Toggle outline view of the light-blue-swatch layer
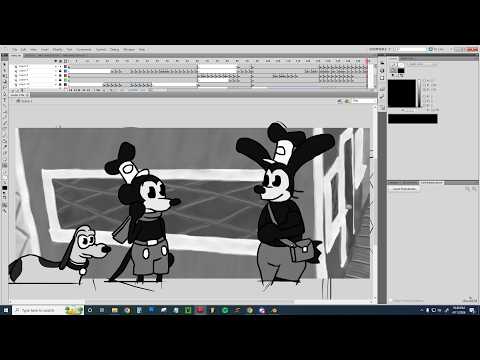 click(65, 71)
